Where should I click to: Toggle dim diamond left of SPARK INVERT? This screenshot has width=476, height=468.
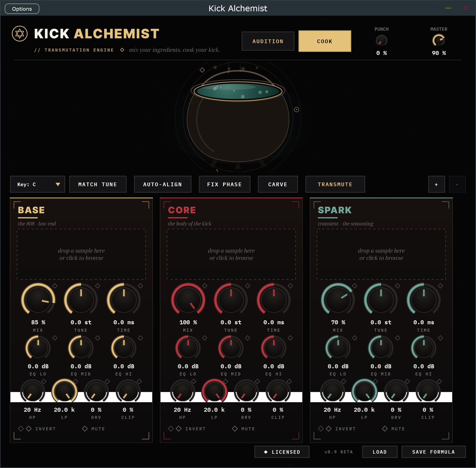(321, 429)
